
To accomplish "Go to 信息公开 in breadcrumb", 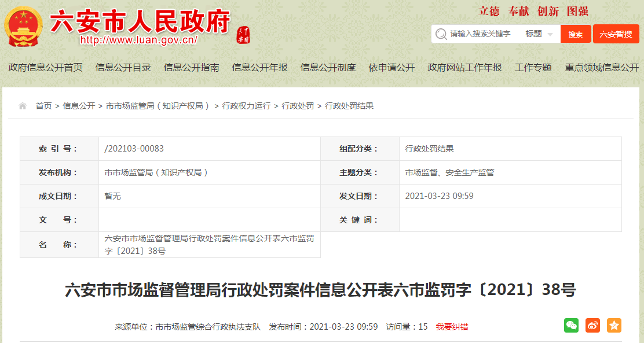I will (79, 106).
